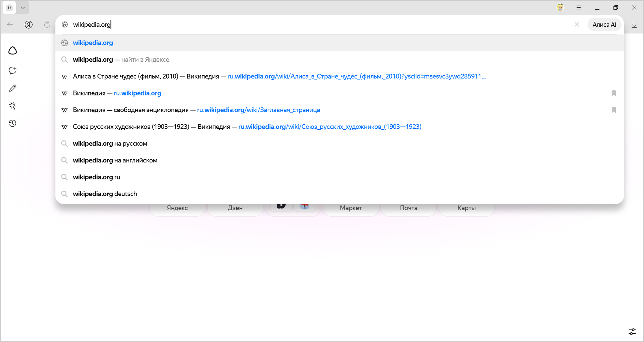
Task: Open Союз русских художников Wikipedia suggestion
Action: point(339,127)
